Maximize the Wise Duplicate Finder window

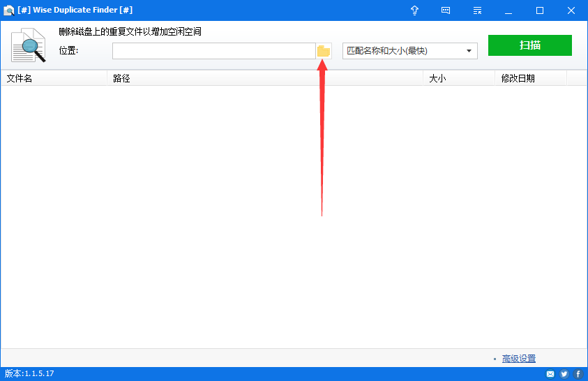(x=540, y=10)
